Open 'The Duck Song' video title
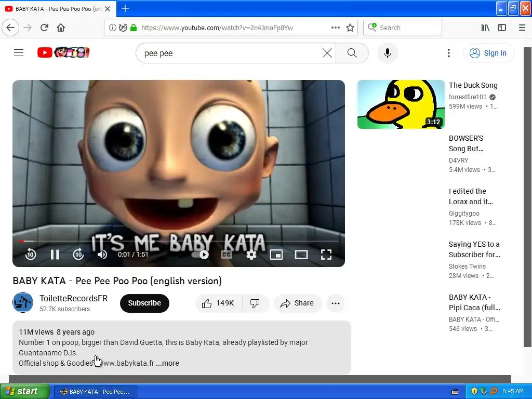532x399 pixels. [x=473, y=85]
